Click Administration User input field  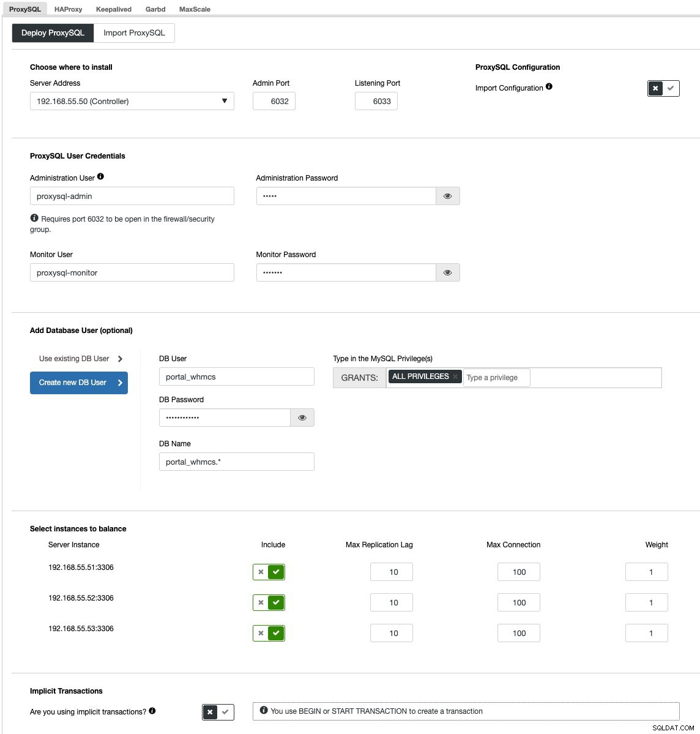(x=132, y=196)
